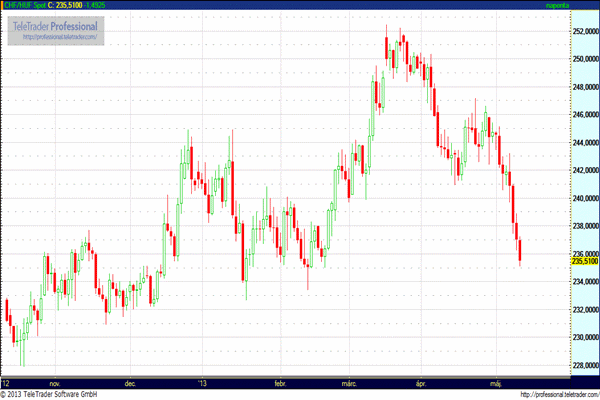Click the 252,0000 price axis label
Image resolution: width=600 pixels, height=400 pixels.
[x=585, y=31]
